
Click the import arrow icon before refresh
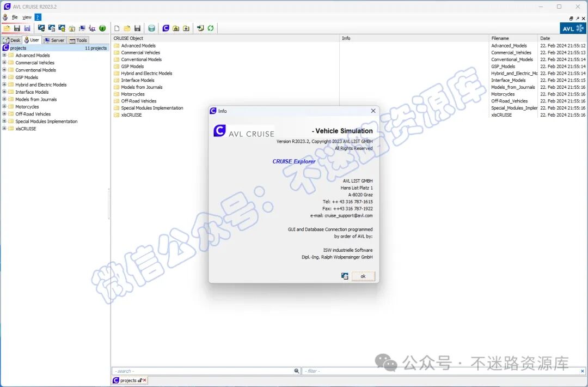point(200,28)
